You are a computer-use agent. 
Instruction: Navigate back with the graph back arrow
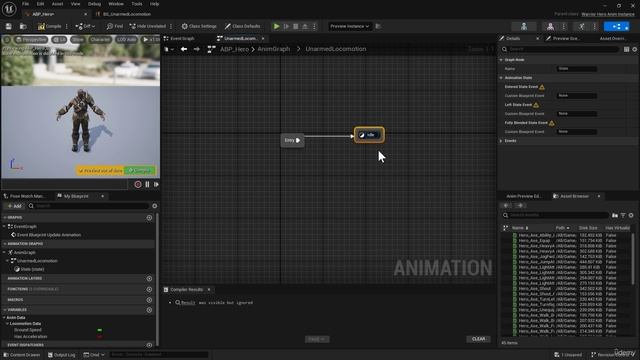click(184, 49)
